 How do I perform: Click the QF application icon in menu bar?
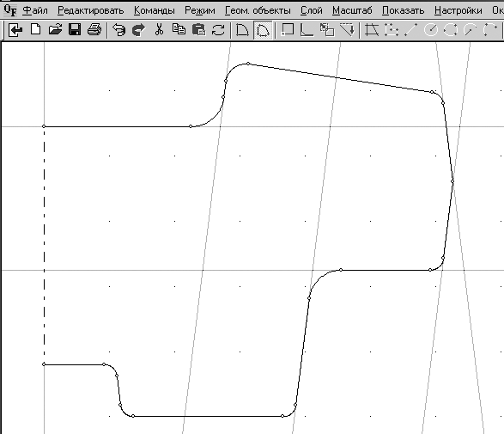pos(10,10)
